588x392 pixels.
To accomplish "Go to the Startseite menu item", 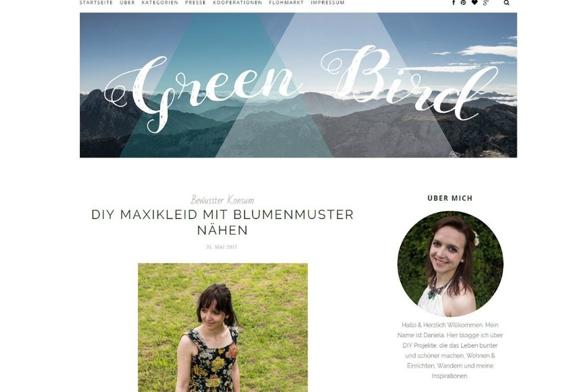I will click(x=96, y=2).
